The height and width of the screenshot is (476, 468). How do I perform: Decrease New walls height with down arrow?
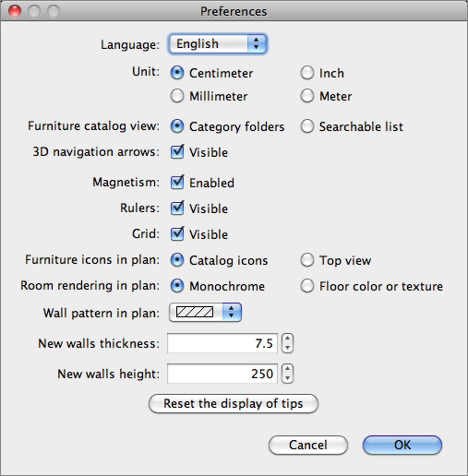[x=287, y=378]
